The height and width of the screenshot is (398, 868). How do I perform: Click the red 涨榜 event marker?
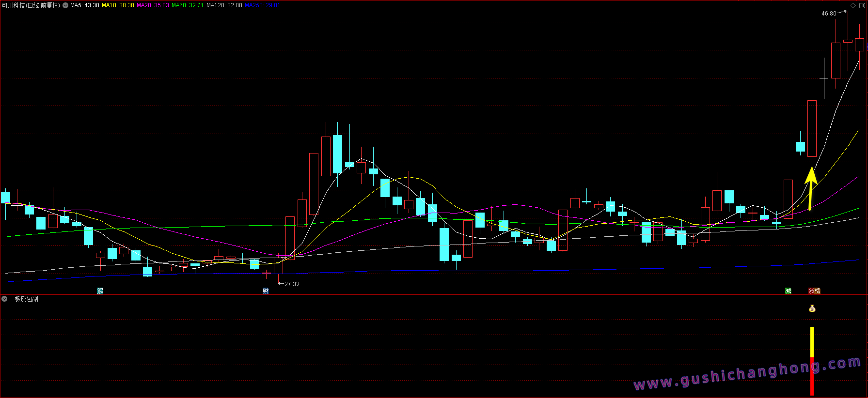click(x=814, y=291)
